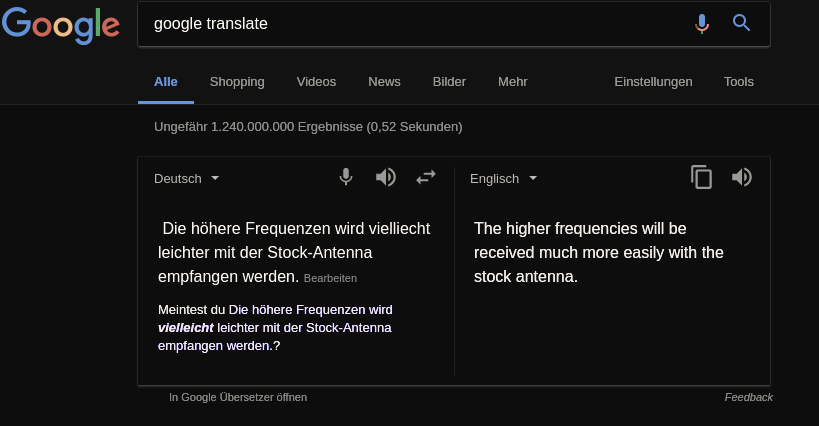819x426 pixels.
Task: Open Einstellungen settings menu
Action: (x=653, y=82)
